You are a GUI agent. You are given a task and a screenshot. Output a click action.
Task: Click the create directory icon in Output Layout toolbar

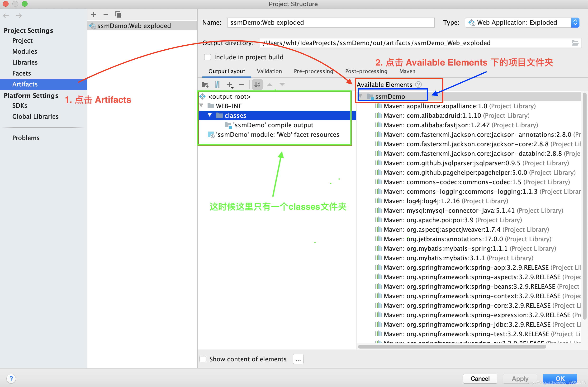(x=205, y=85)
